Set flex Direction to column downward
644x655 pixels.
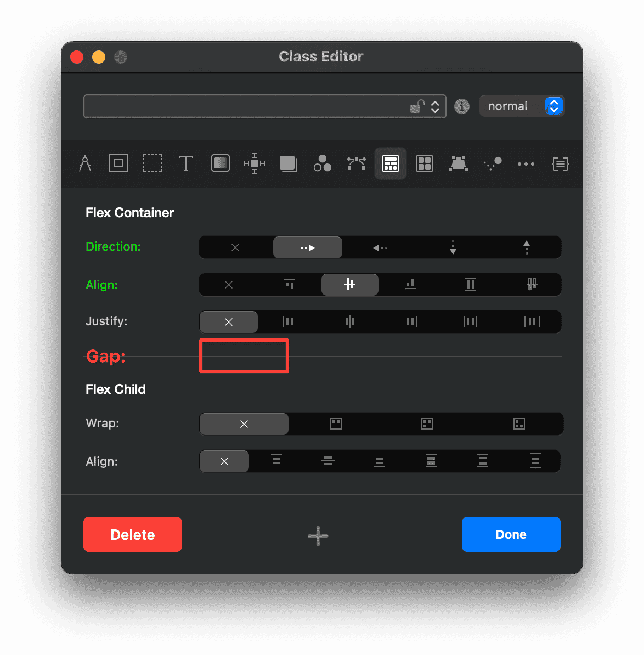click(x=453, y=248)
